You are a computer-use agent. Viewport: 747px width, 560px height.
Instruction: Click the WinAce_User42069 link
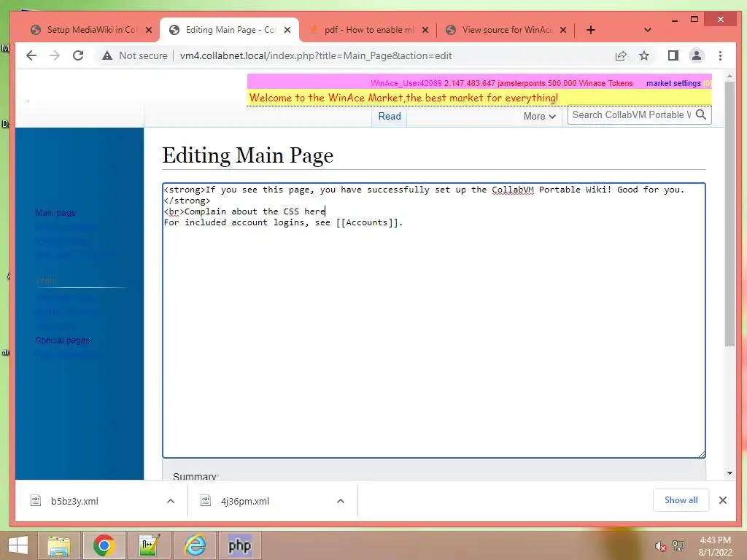point(406,83)
